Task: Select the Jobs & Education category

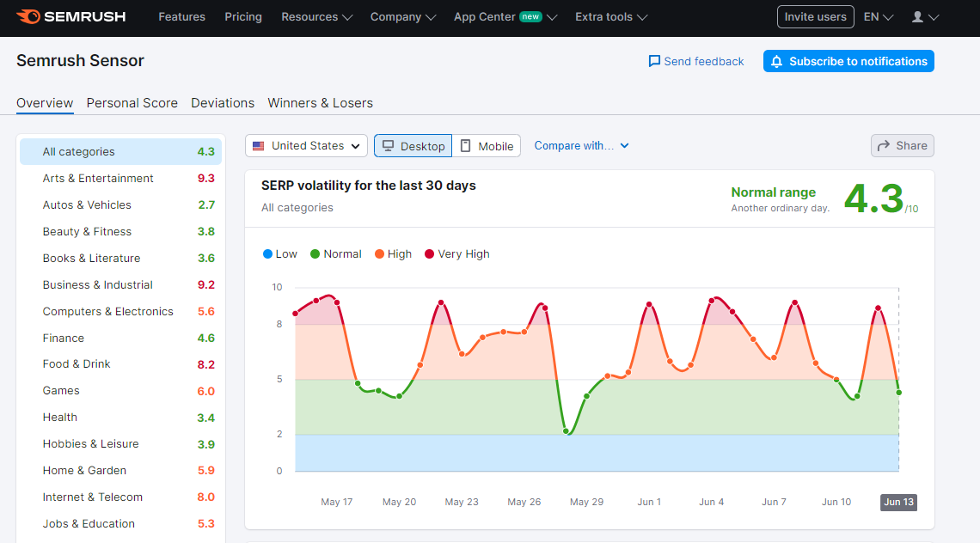Action: pos(120,523)
